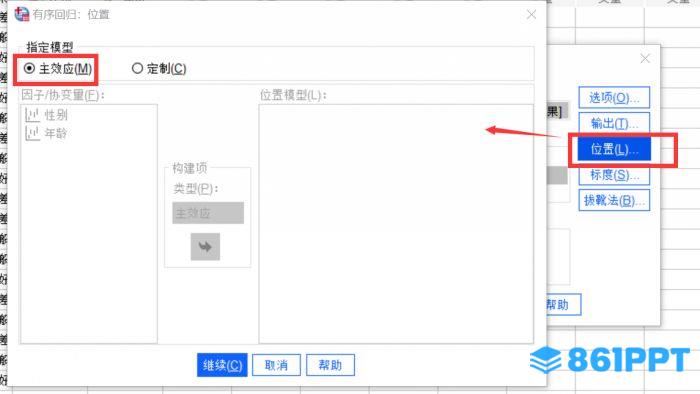
Task: Open 输出(T)... in the back dialog
Action: coord(614,123)
